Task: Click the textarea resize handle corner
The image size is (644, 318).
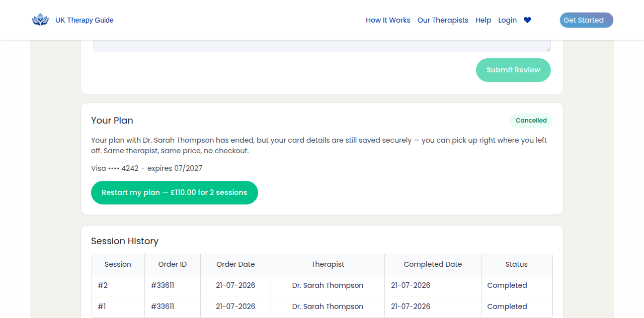Action: (x=548, y=49)
